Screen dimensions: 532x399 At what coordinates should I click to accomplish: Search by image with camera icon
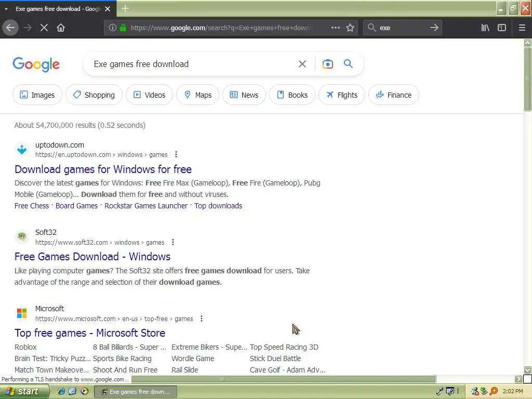327,64
